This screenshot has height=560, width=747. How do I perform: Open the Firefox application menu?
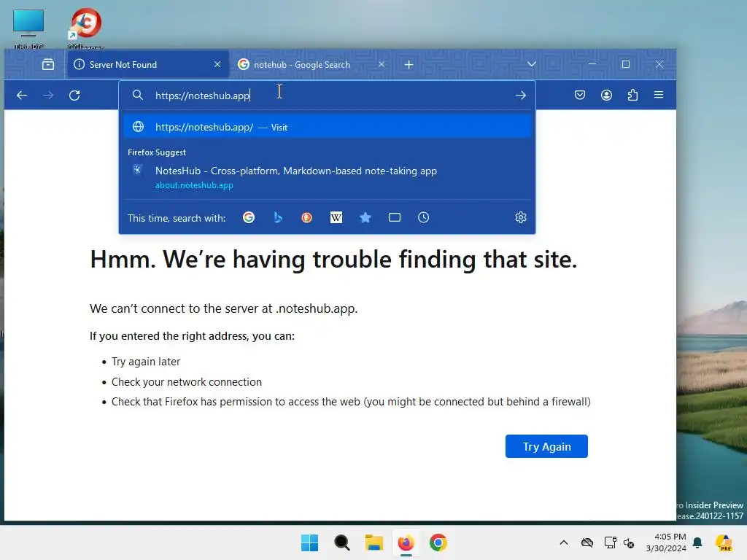pyautogui.click(x=659, y=95)
